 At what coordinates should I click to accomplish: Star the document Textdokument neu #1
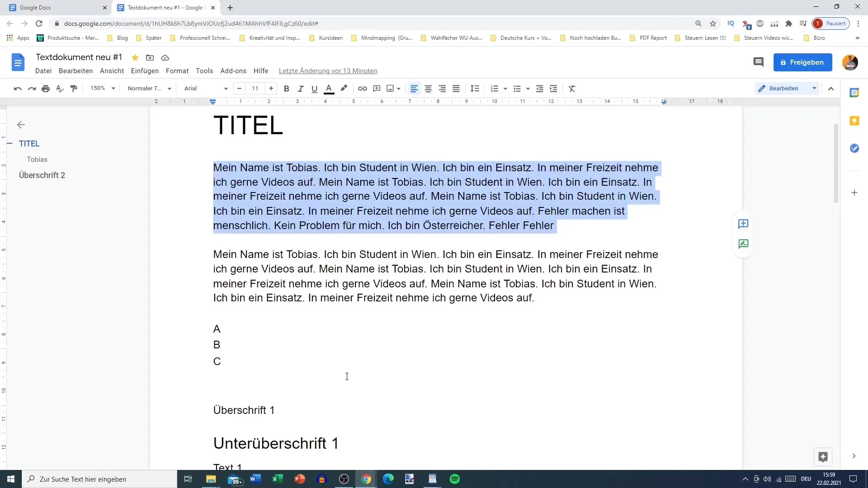click(135, 58)
